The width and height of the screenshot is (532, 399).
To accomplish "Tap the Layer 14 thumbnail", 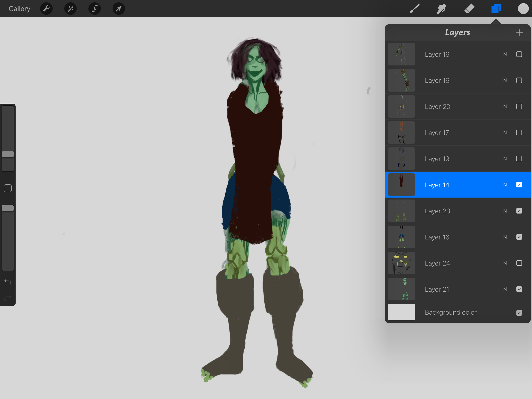I will tap(401, 185).
